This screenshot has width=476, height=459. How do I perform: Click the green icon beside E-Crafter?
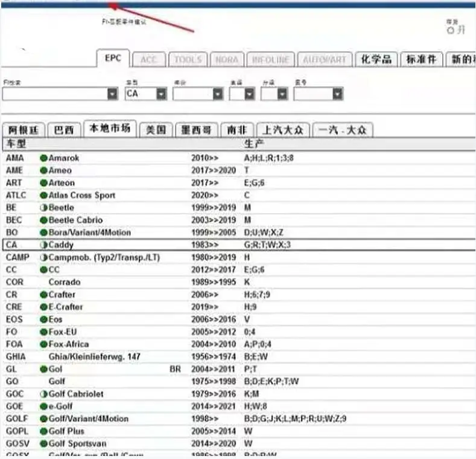tap(43, 307)
